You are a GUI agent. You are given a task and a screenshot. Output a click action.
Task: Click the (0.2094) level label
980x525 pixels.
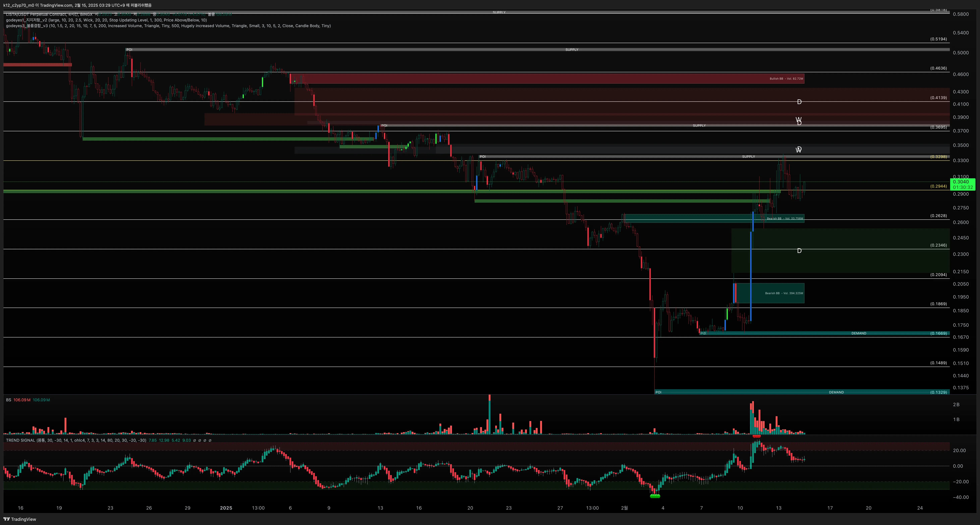(x=939, y=275)
